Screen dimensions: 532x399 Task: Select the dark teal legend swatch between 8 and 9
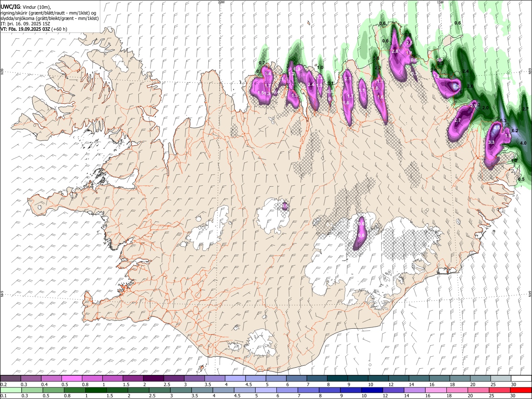[x=337, y=379]
